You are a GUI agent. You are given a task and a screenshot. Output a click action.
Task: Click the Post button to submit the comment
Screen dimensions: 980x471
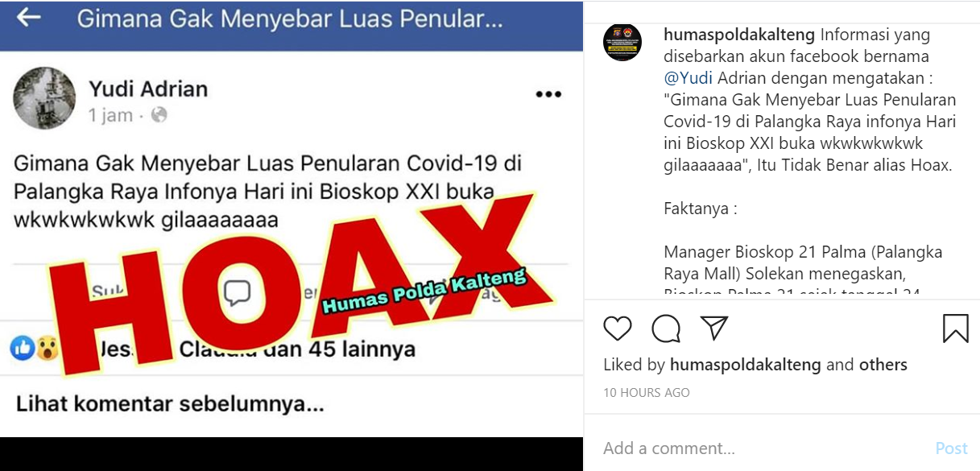(951, 448)
